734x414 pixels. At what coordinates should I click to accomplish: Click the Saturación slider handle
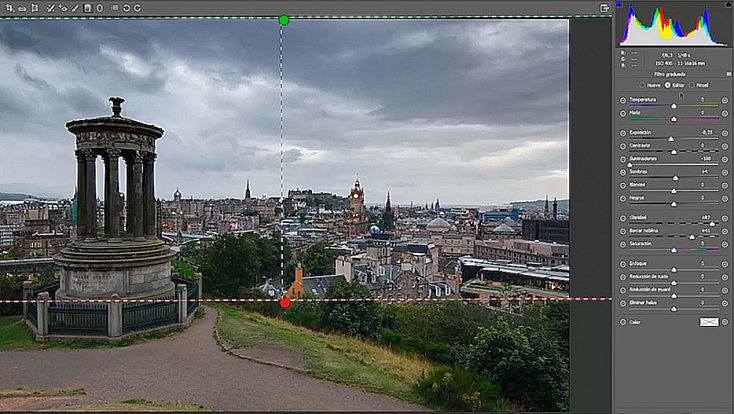674,251
